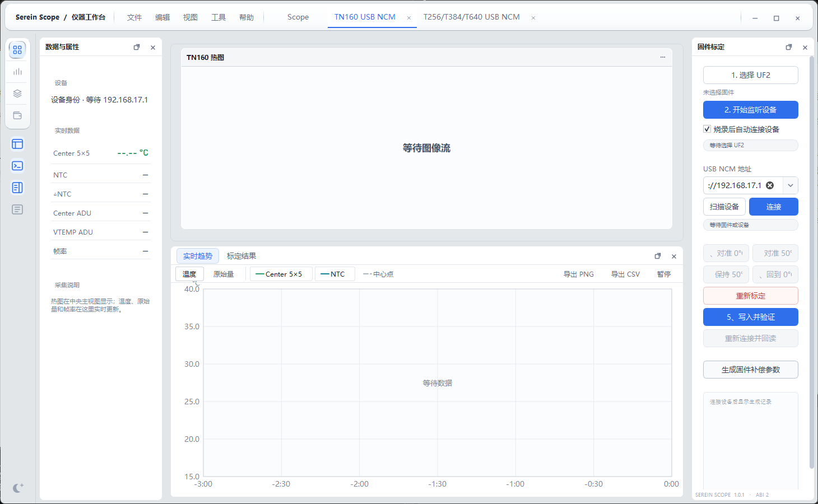This screenshot has height=504, width=818.
Task: Toggle NTC series in chart legend
Action: [334, 274]
